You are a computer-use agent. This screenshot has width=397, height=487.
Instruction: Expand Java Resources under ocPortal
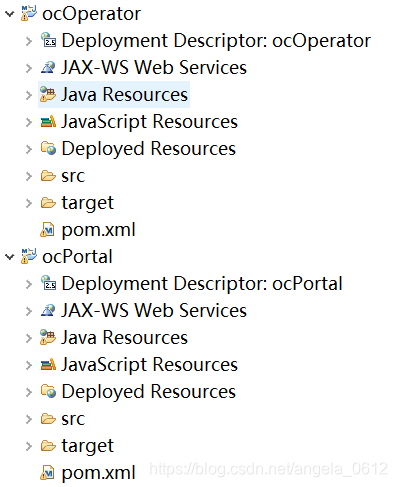pyautogui.click(x=29, y=338)
